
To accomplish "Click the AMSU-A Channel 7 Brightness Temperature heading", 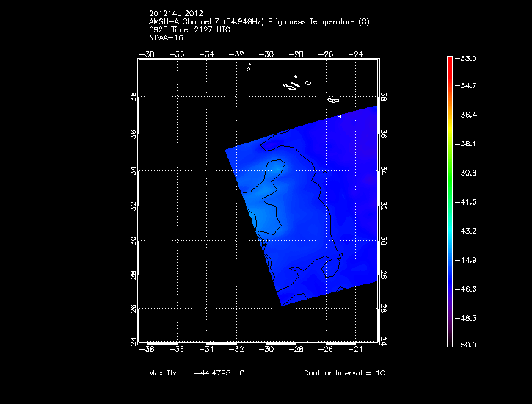I will click(258, 22).
